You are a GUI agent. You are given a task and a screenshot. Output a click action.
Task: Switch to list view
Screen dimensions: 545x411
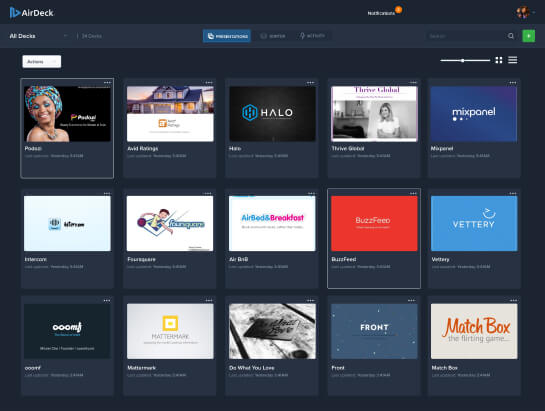point(513,60)
